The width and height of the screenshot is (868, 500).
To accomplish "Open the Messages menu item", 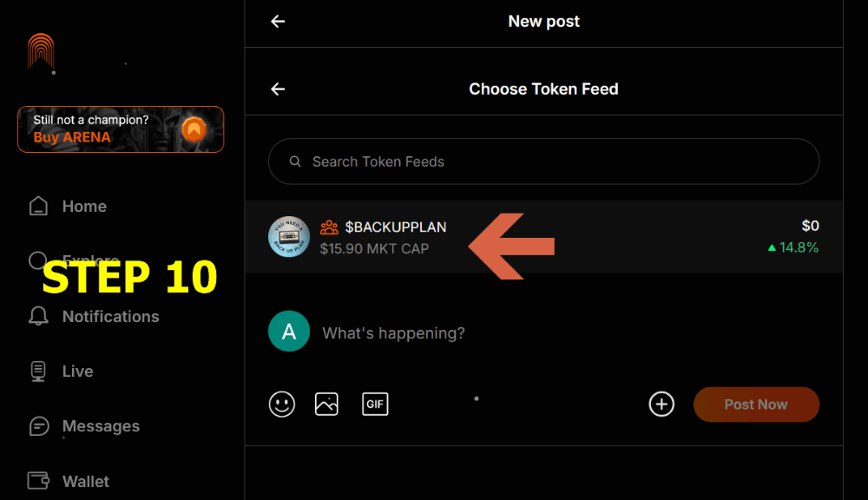I will tap(101, 426).
